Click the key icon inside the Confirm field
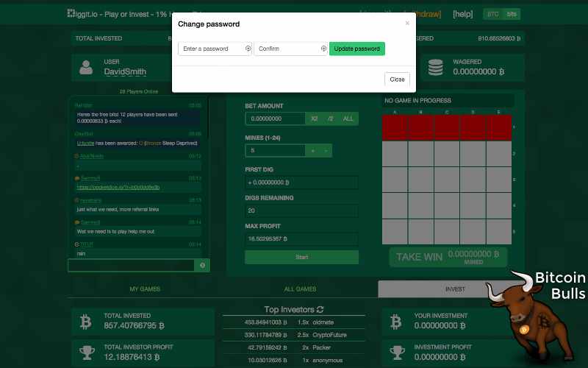 tap(323, 49)
